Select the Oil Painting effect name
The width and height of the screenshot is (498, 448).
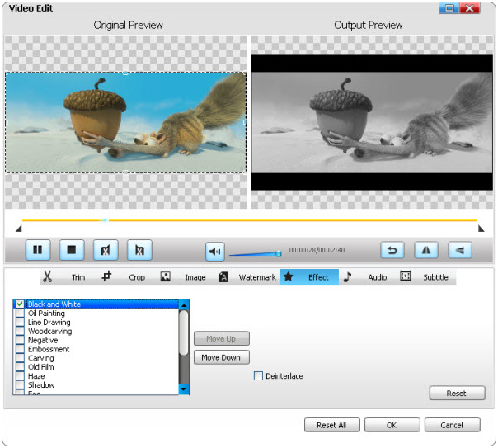click(x=46, y=313)
